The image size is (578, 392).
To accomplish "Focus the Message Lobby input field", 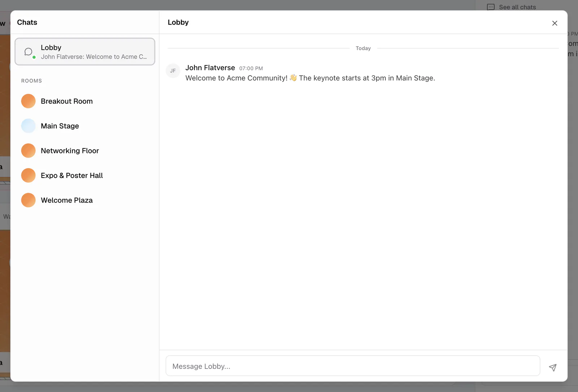I will [x=353, y=366].
